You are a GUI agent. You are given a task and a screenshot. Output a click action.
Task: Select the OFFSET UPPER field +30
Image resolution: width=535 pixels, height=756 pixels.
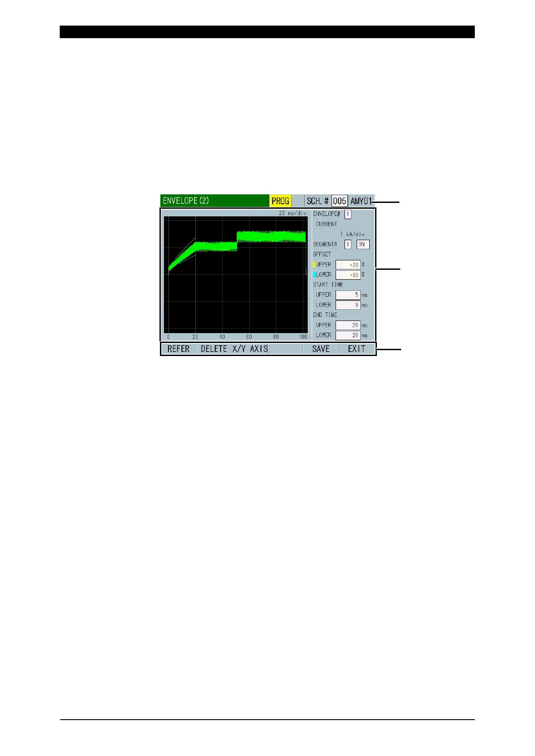pyautogui.click(x=348, y=265)
